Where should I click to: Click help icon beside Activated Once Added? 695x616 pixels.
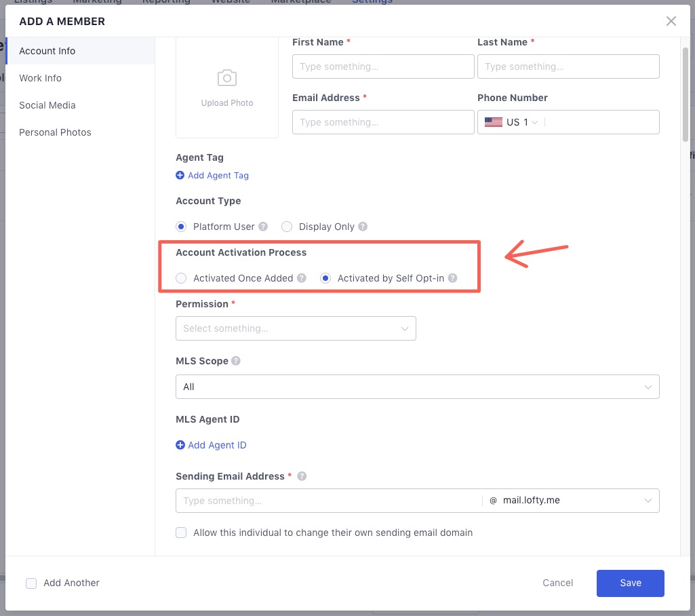[x=302, y=278]
